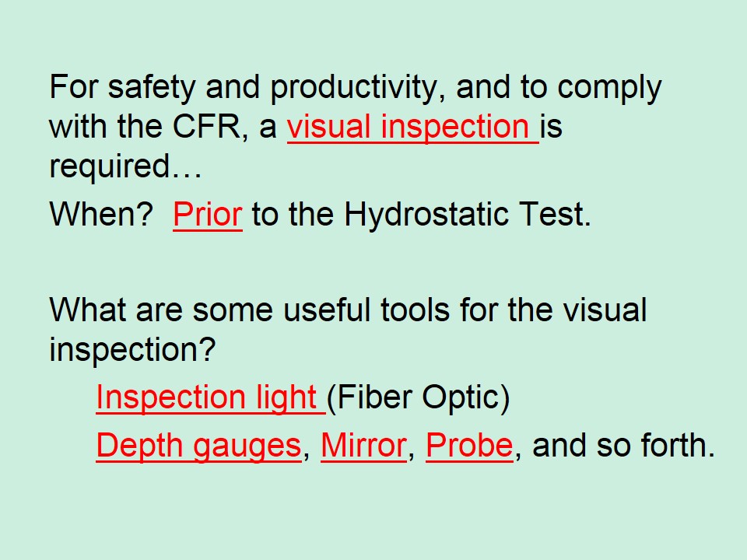
Task: Click the word 'comply'
Action: point(609,88)
